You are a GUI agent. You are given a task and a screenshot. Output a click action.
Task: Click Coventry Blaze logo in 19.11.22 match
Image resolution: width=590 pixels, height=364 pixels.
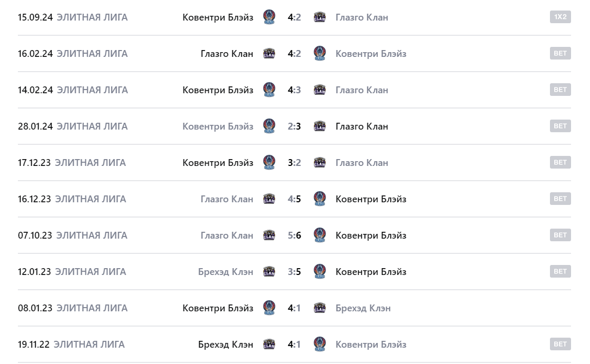coord(319,344)
